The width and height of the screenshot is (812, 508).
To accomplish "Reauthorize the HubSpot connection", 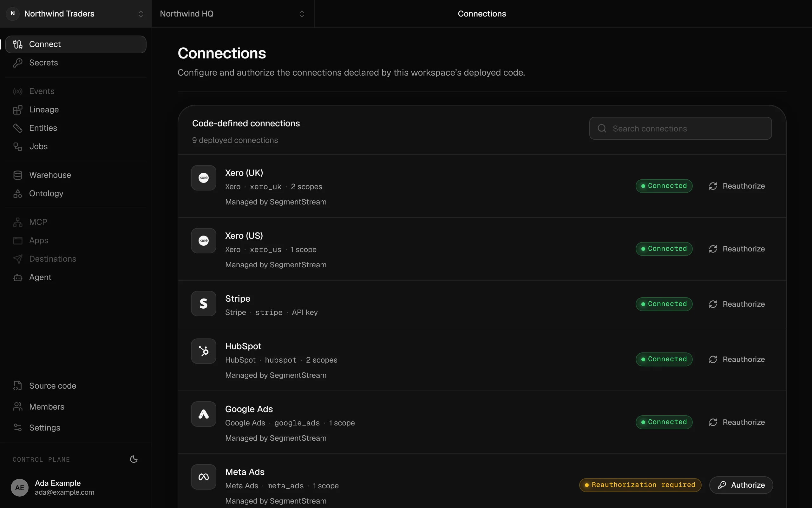I will click(x=737, y=359).
